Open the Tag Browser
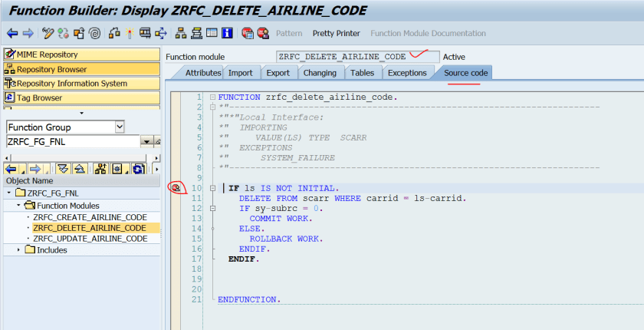This screenshot has width=644, height=330. click(x=82, y=97)
